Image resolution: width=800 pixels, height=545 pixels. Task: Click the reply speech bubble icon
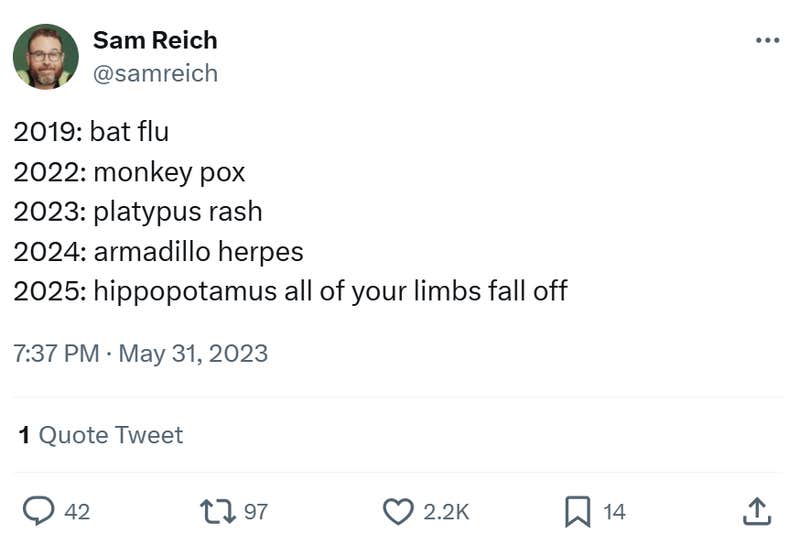point(37,511)
